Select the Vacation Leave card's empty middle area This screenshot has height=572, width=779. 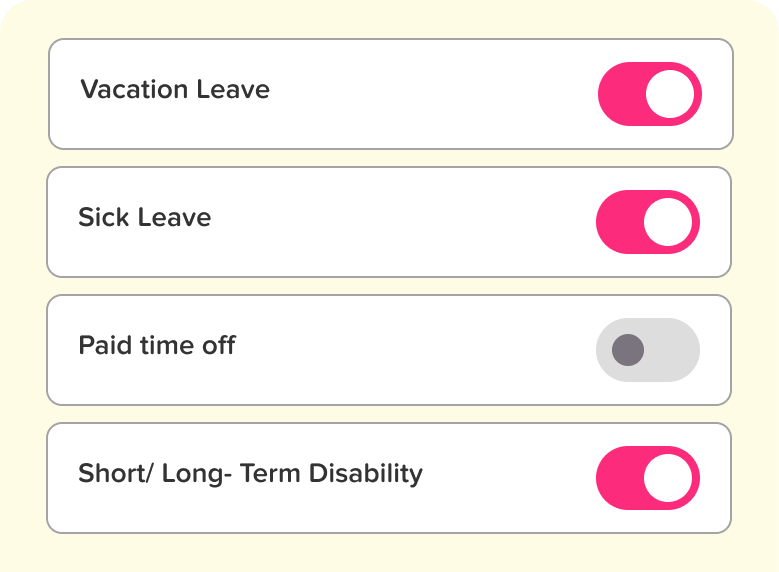click(430, 94)
